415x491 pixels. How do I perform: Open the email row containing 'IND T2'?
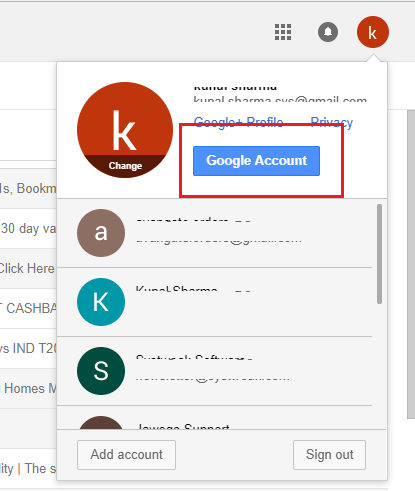point(28,349)
